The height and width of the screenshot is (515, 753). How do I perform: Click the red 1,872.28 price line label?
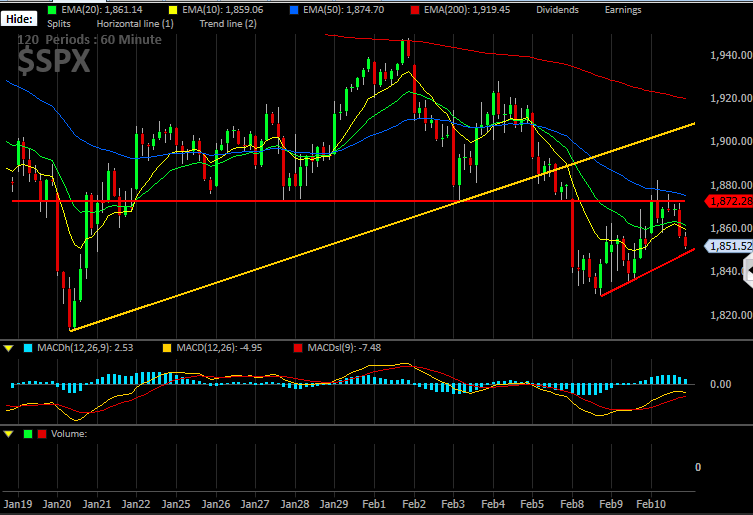click(x=729, y=201)
